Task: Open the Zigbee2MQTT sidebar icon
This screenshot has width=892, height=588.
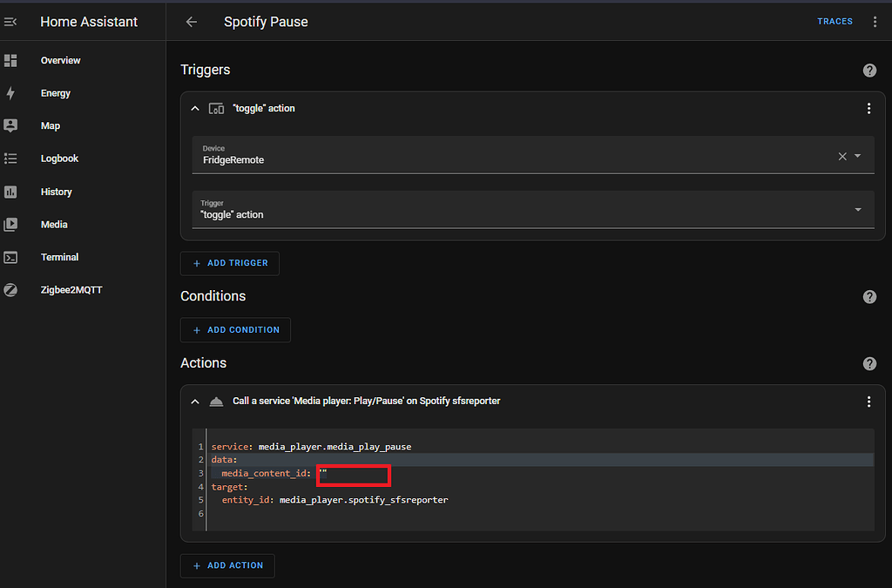Action: coord(10,289)
